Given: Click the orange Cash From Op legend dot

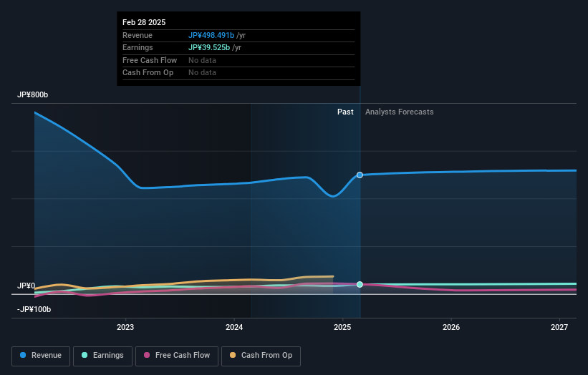Looking at the screenshot, I should [233, 355].
